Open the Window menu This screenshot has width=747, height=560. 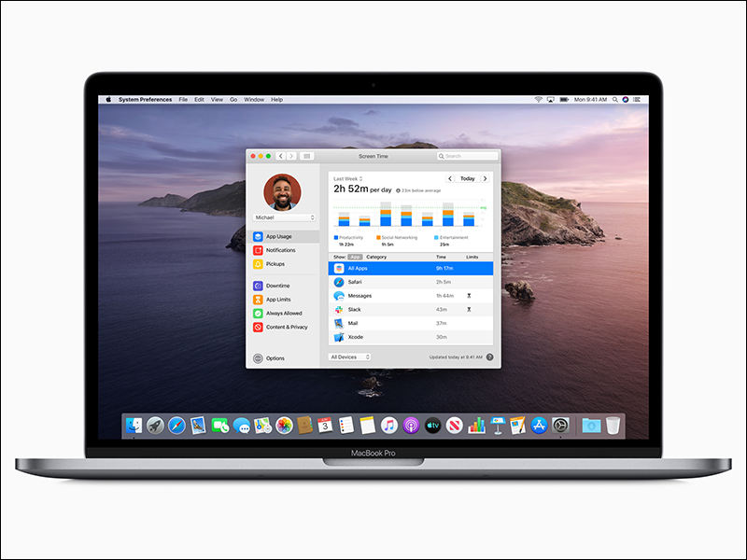(254, 100)
